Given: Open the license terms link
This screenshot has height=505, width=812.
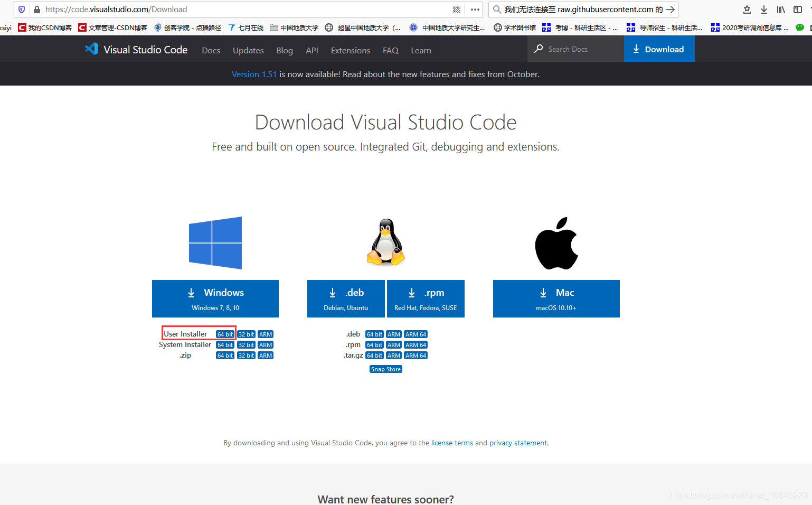Looking at the screenshot, I should point(452,443).
